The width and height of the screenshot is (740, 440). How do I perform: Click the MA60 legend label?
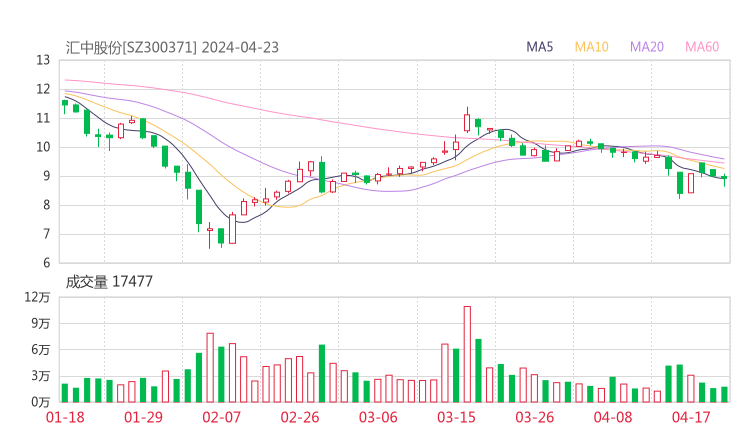(x=702, y=47)
